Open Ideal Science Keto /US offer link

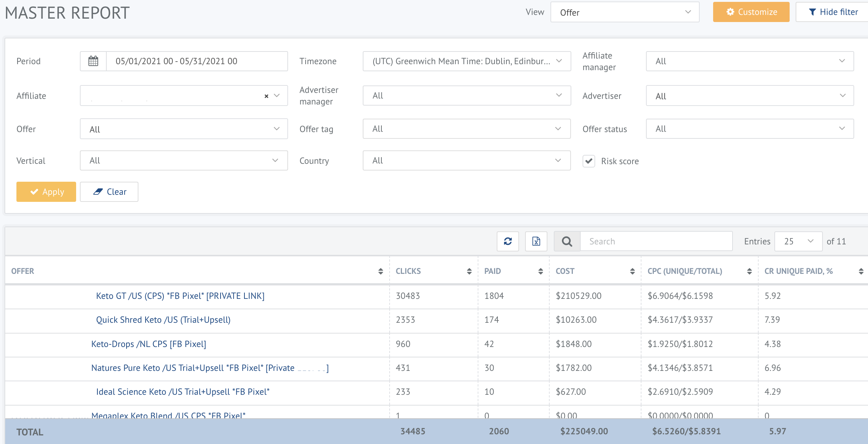pos(183,392)
